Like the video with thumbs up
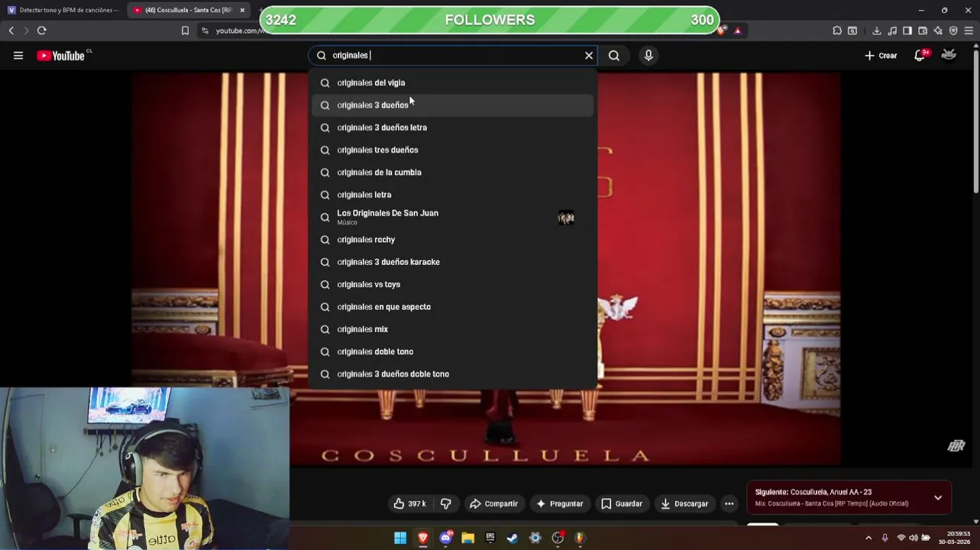 (x=409, y=503)
